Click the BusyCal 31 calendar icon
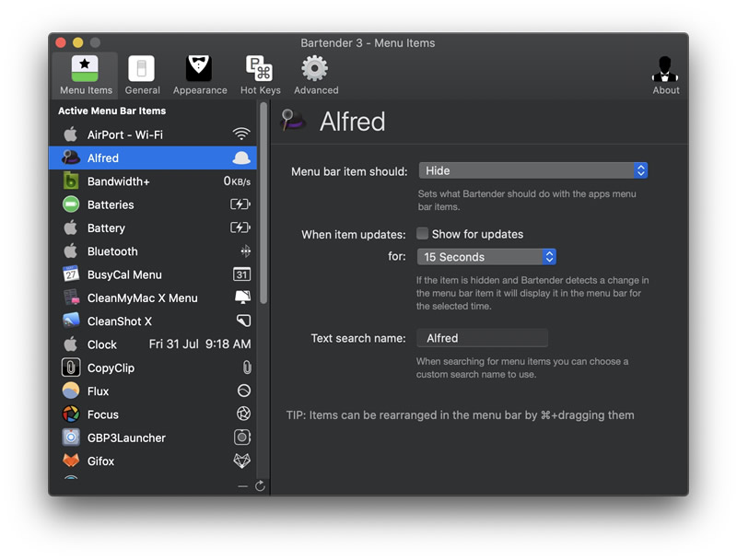This screenshot has height=560, width=737. (x=241, y=274)
